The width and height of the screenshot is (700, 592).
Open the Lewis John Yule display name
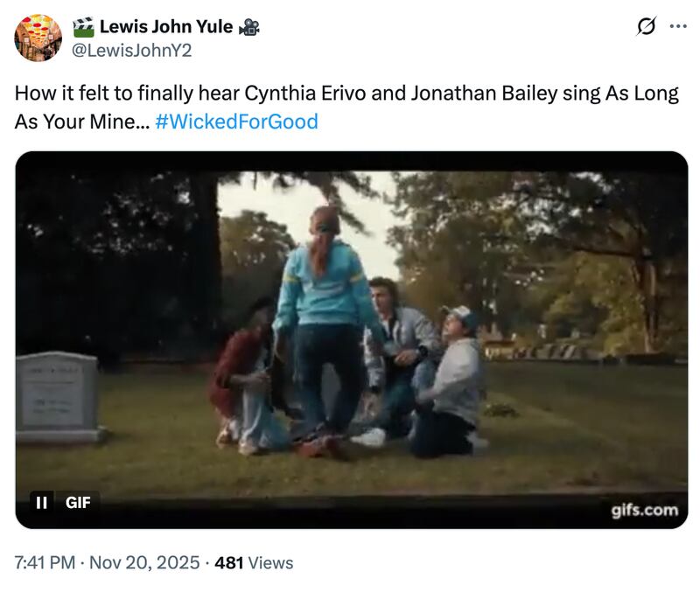[165, 27]
